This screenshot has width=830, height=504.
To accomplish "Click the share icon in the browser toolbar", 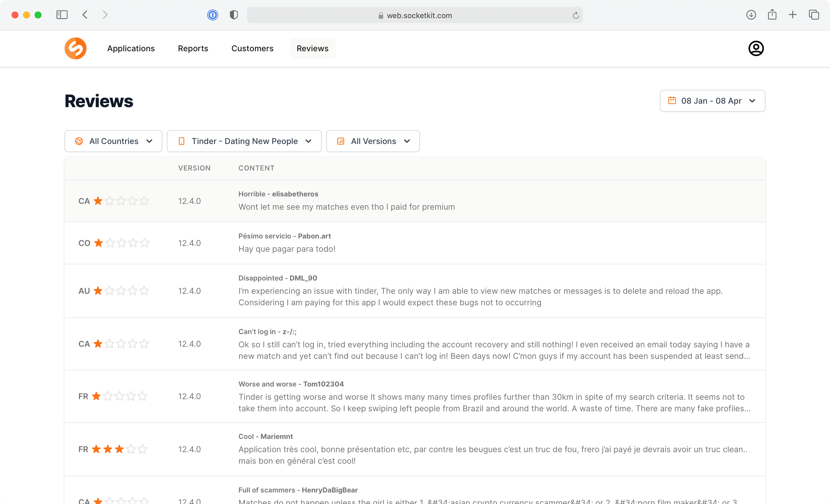I will click(772, 14).
